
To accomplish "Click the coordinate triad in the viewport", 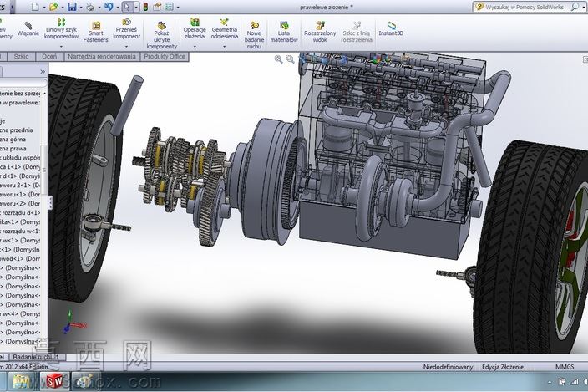I will (73, 322).
